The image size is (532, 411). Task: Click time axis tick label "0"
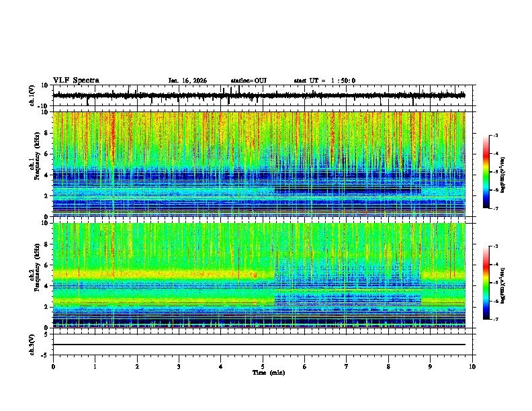[53, 367]
